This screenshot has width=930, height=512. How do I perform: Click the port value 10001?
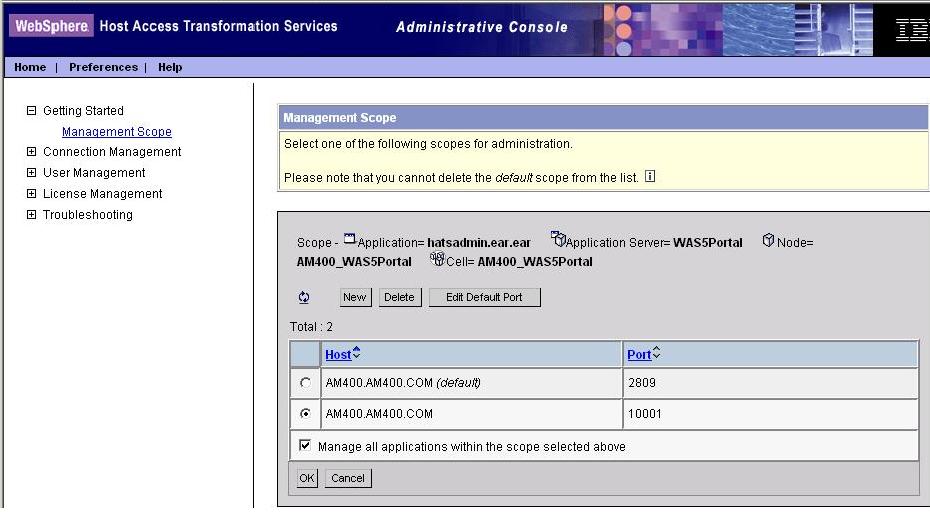point(645,414)
